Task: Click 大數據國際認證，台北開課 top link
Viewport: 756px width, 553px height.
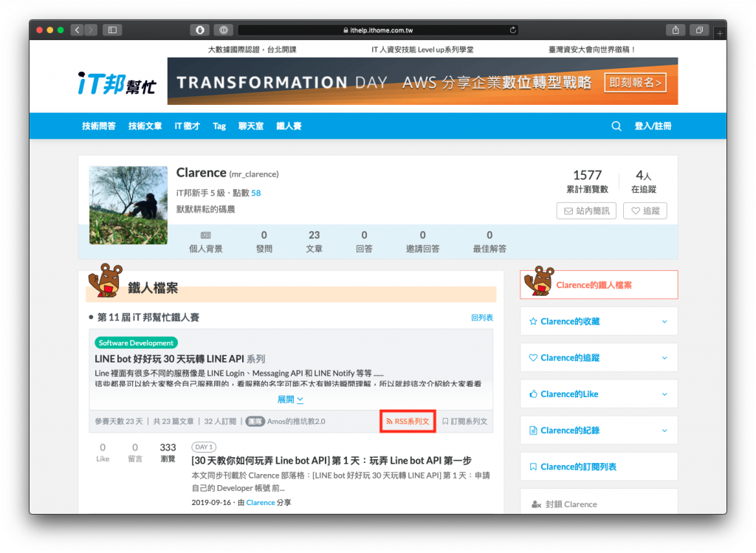Action: click(x=252, y=49)
